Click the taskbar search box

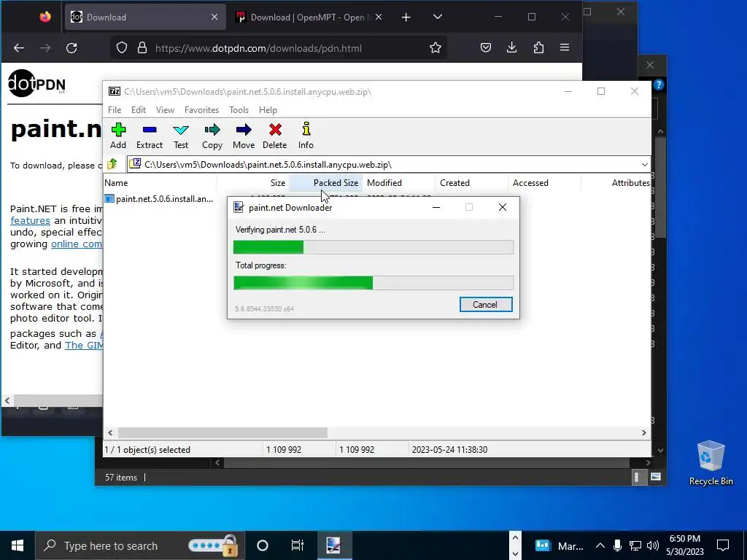click(139, 545)
